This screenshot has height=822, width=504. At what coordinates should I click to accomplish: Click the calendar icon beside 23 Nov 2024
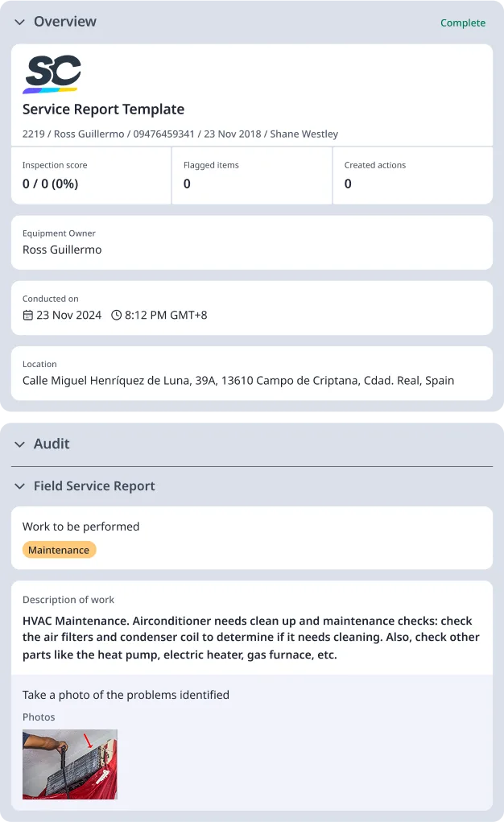(x=28, y=316)
